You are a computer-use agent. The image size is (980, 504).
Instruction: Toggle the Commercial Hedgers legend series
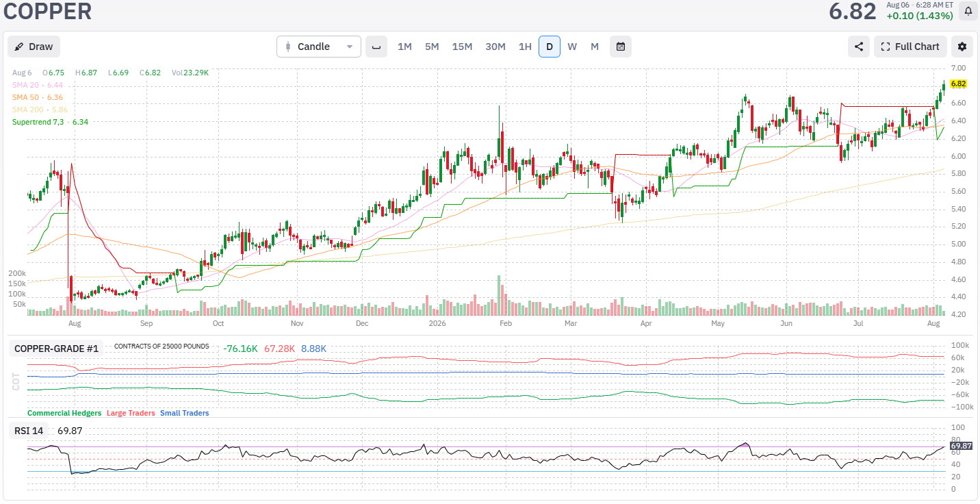coord(64,413)
